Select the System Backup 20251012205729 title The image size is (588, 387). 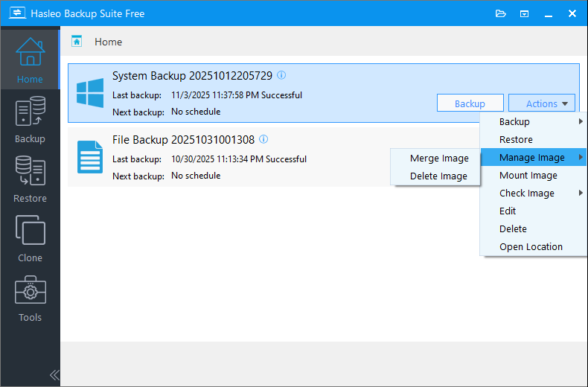[x=192, y=75]
